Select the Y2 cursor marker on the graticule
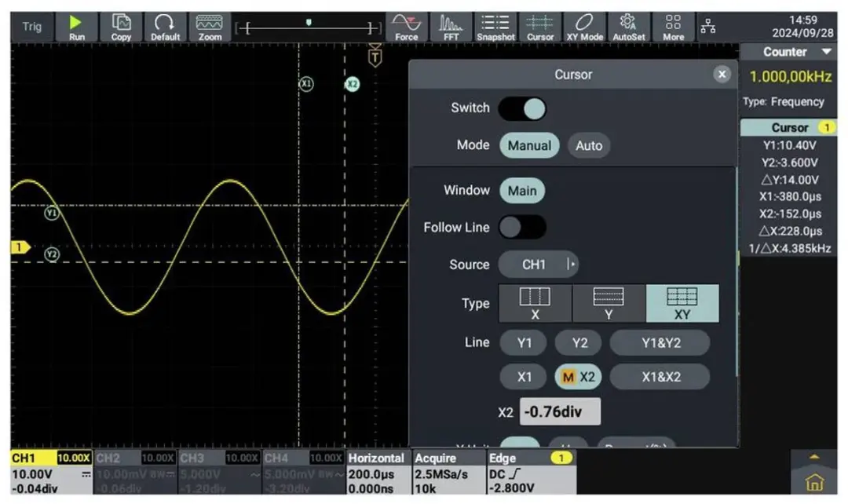The width and height of the screenshot is (848, 504). pos(51,254)
